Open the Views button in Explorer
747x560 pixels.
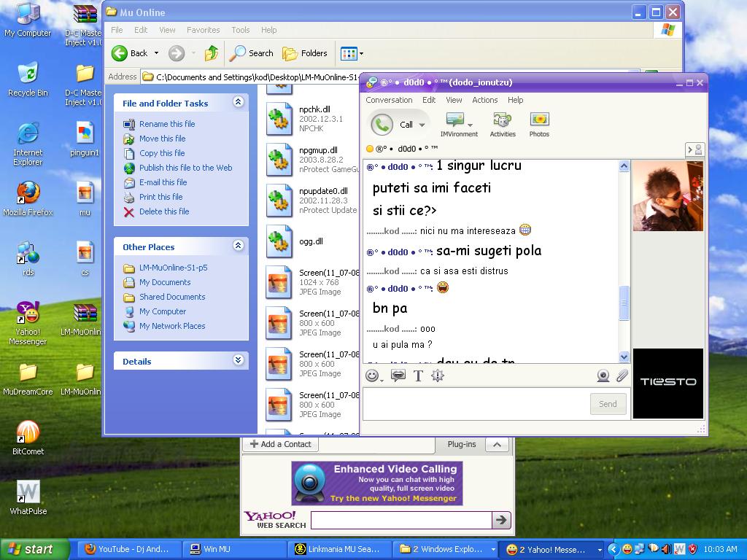pyautogui.click(x=349, y=53)
